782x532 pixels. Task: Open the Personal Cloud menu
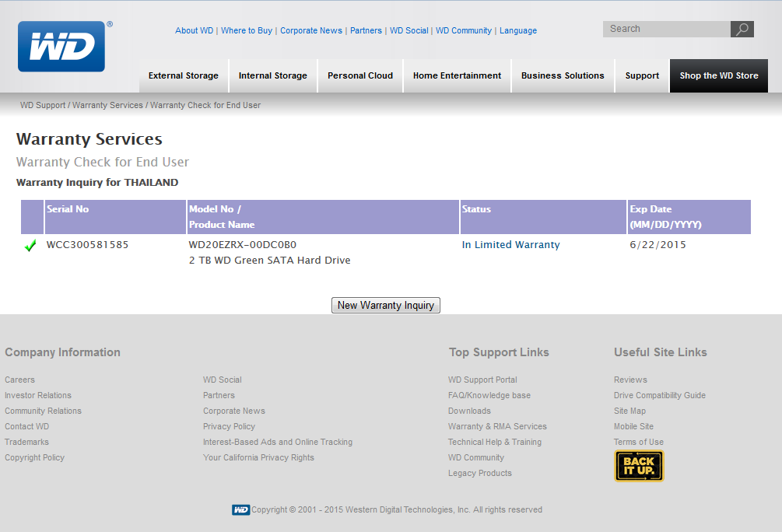pyautogui.click(x=360, y=75)
